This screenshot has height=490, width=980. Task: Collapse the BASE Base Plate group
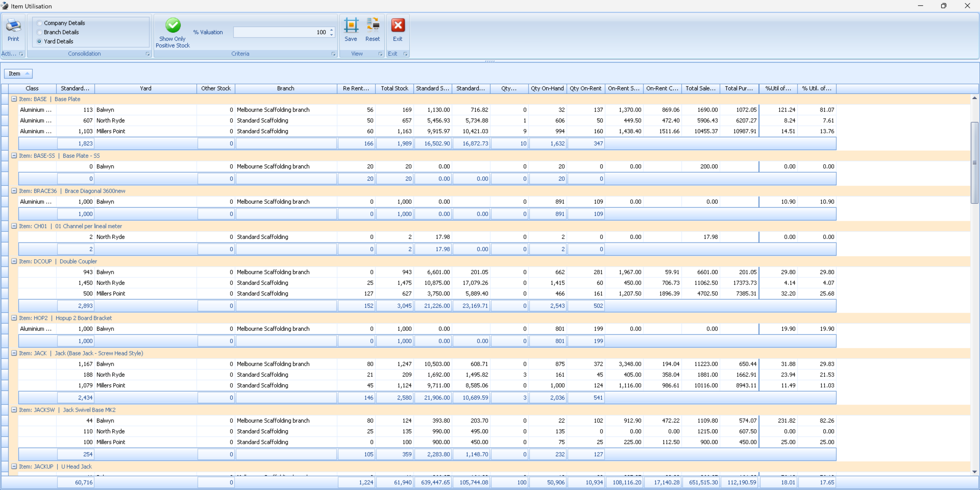[x=14, y=99]
